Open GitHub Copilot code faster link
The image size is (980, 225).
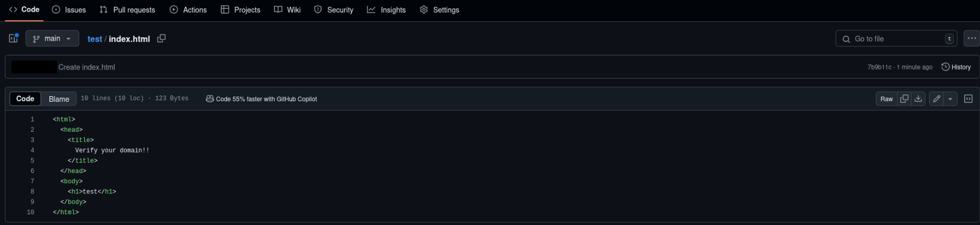pos(261,99)
